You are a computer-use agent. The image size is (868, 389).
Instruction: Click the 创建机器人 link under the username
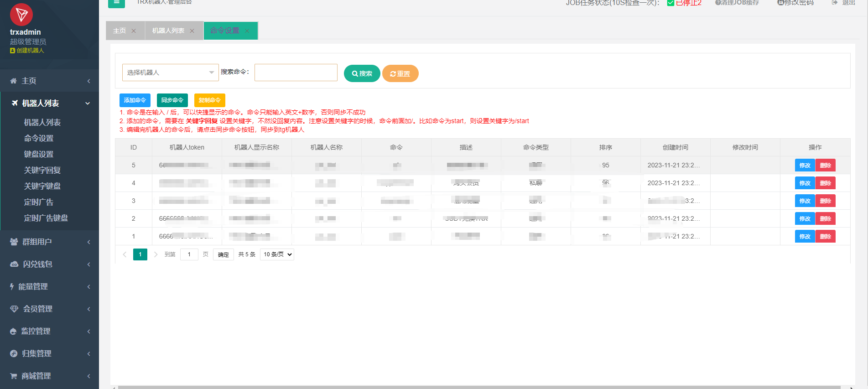27,51
